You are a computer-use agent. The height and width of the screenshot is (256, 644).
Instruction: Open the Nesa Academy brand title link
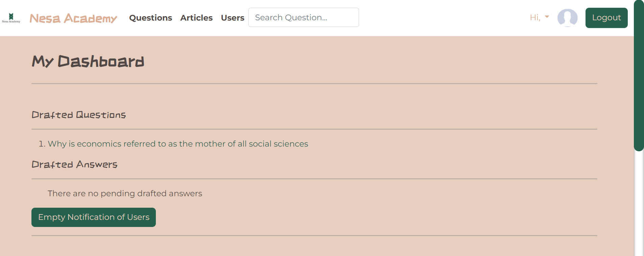click(73, 18)
